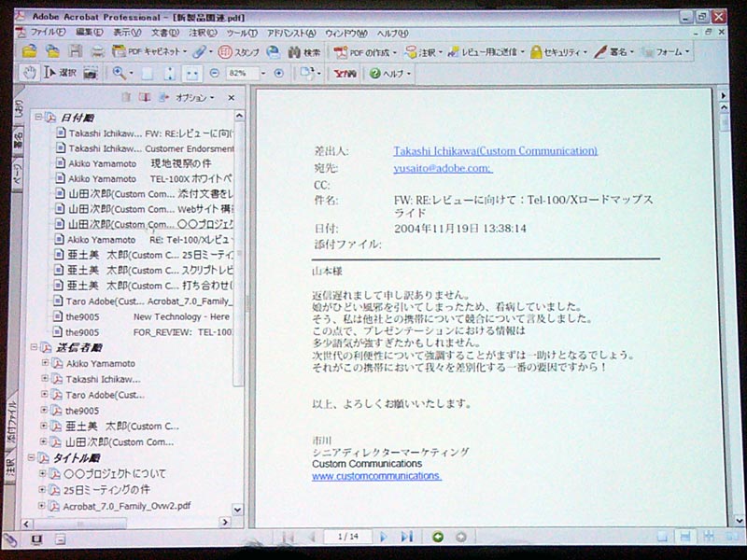Click the bookmarks panel vertical scrollbar
Image resolution: width=747 pixels, height=560 pixels.
tap(239, 252)
